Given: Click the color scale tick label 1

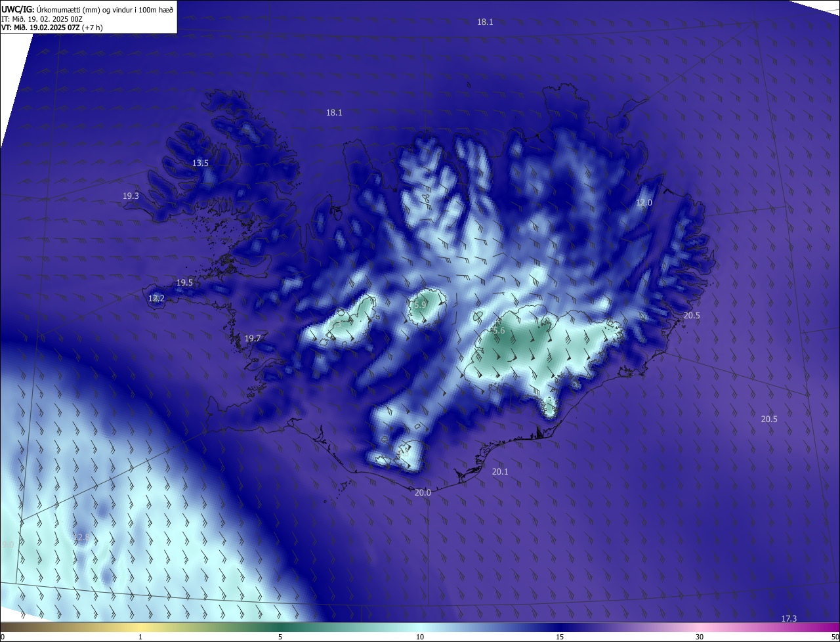Looking at the screenshot, I should click(x=140, y=637).
